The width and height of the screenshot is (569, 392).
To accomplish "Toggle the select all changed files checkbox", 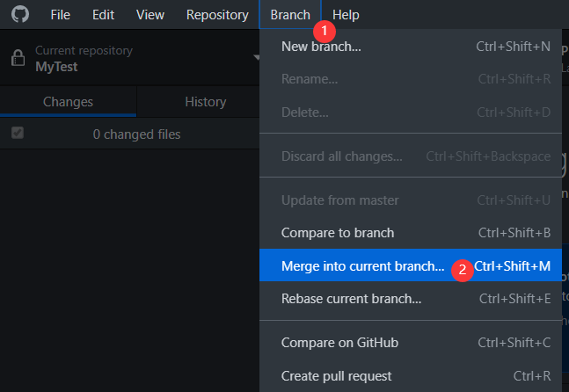I will pos(18,134).
